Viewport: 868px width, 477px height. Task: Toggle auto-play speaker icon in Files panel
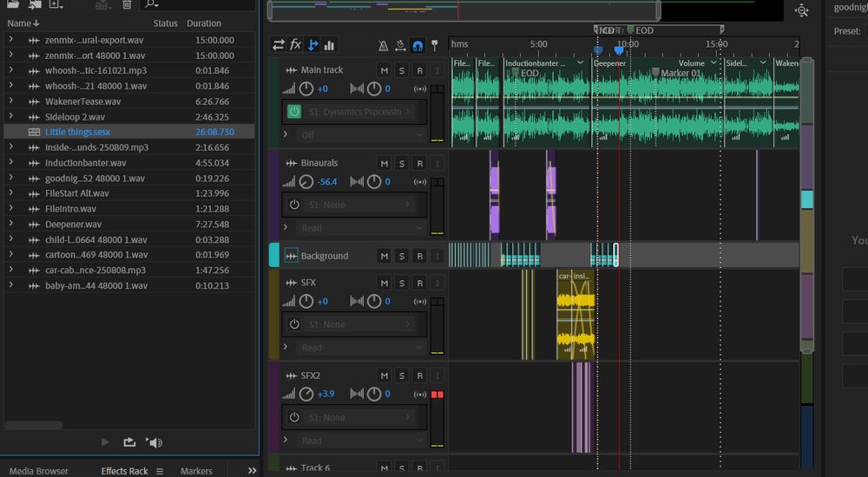coord(155,442)
